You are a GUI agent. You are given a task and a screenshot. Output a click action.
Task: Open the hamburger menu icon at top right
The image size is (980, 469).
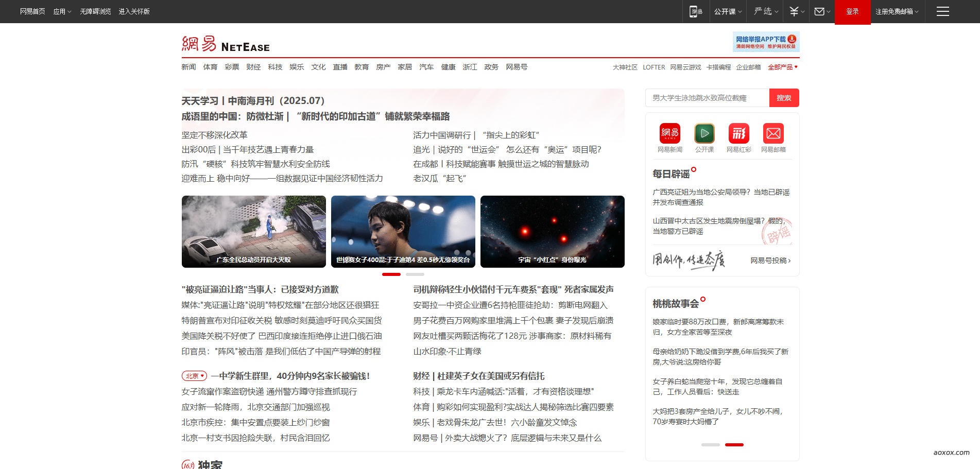coord(942,11)
